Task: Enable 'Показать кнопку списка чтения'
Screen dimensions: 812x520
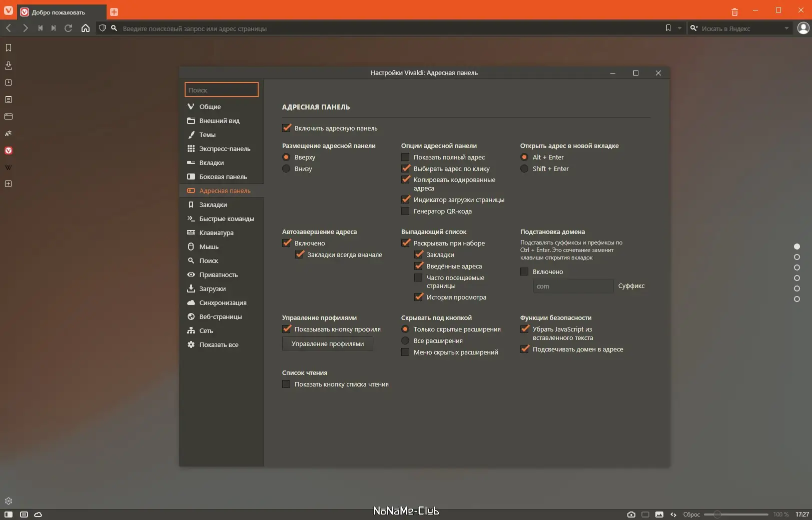Action: (x=286, y=384)
